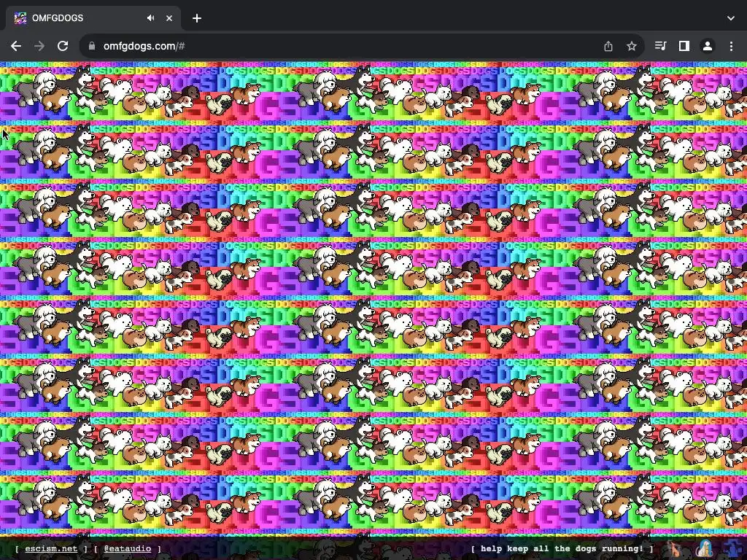Viewport: 747px width, 560px height.
Task: Bookmark this page with the star
Action: 632,46
